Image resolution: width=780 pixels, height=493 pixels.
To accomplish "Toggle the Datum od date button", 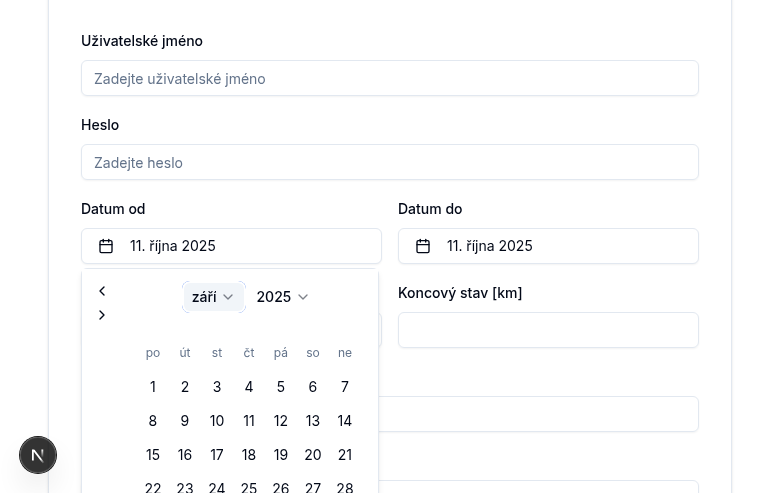I will point(231,246).
